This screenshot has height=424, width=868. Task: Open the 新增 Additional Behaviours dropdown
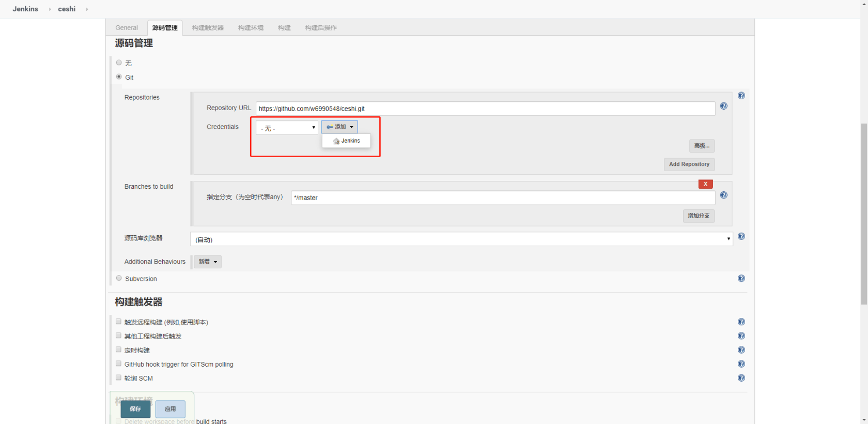coord(208,262)
